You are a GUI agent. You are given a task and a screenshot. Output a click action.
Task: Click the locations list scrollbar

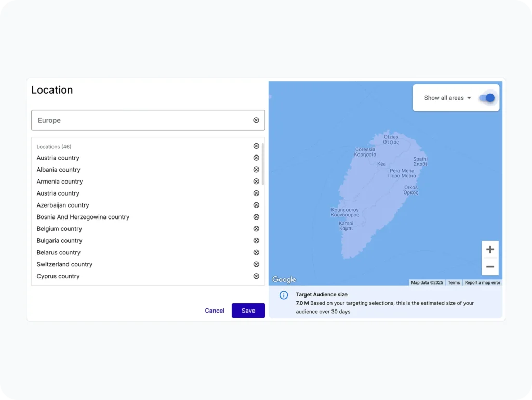pyautogui.click(x=263, y=164)
